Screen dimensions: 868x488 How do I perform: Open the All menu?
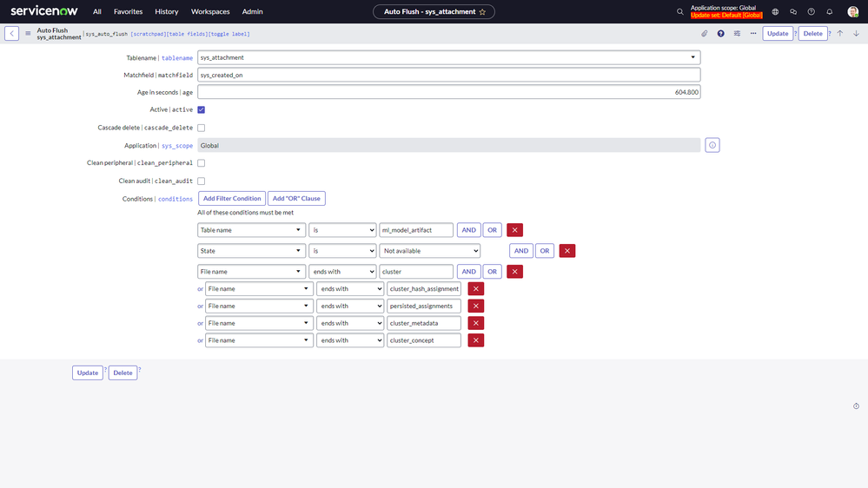[x=96, y=11]
